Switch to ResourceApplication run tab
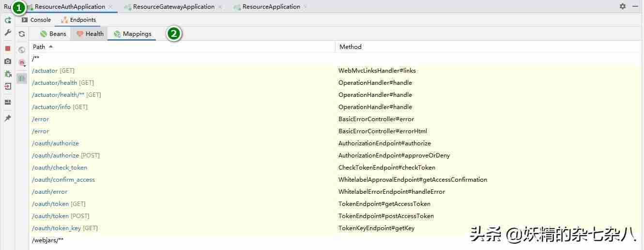This screenshot has width=644, height=250. tap(271, 7)
